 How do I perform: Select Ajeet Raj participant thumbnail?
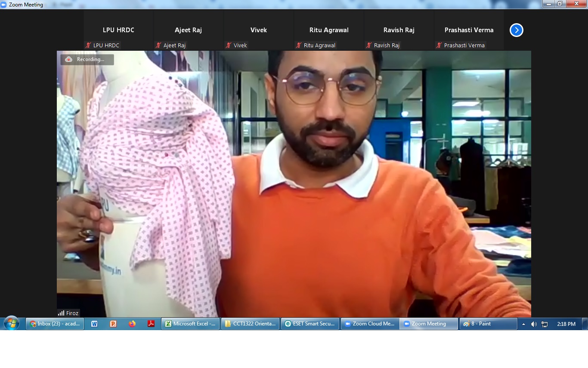[x=188, y=30]
